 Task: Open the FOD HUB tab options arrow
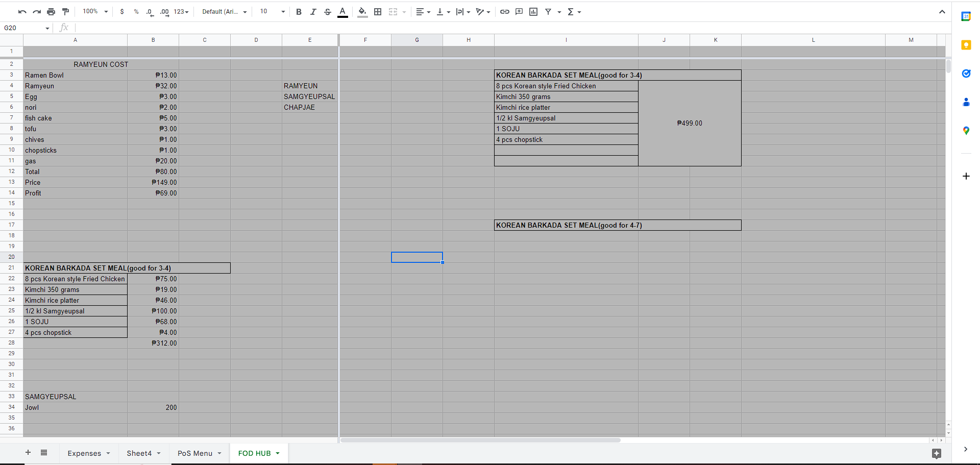click(278, 453)
